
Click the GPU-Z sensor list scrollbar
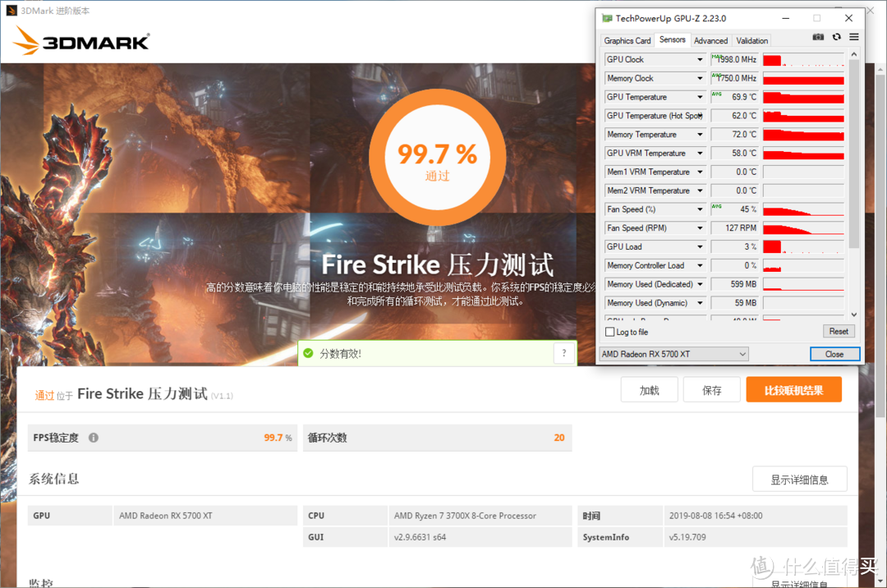pos(853,154)
